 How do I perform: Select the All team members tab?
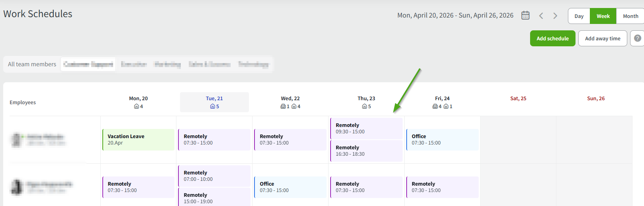(x=32, y=64)
